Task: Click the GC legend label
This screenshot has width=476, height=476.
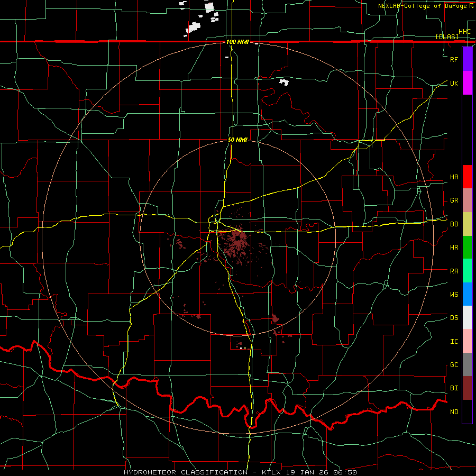Action: (x=454, y=364)
